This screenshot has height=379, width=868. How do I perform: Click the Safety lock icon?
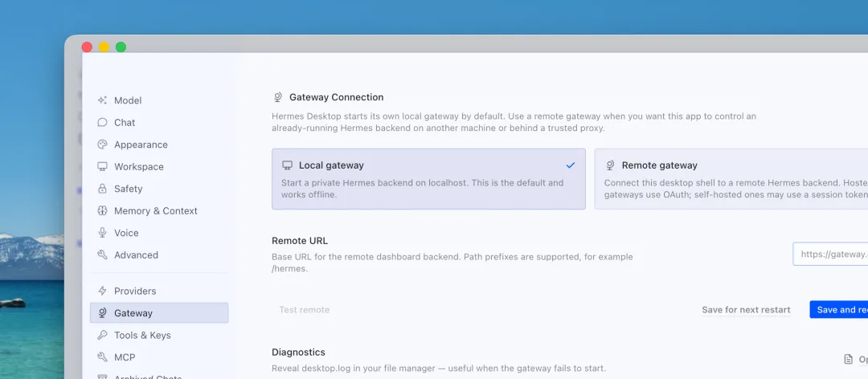(x=102, y=189)
